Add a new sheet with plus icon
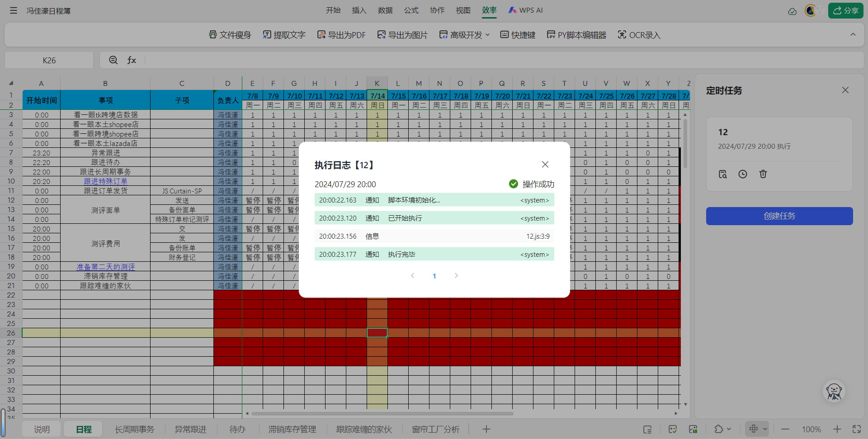868x439 pixels. coord(486,429)
